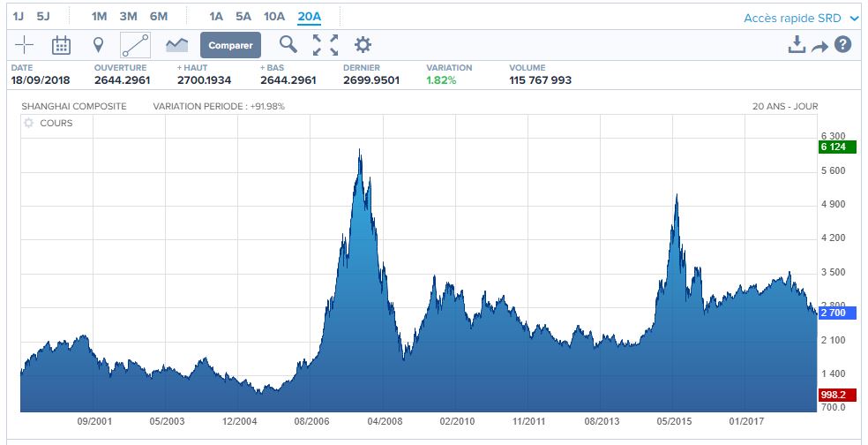Open the help question mark icon
The image size is (868, 445).
[842, 45]
